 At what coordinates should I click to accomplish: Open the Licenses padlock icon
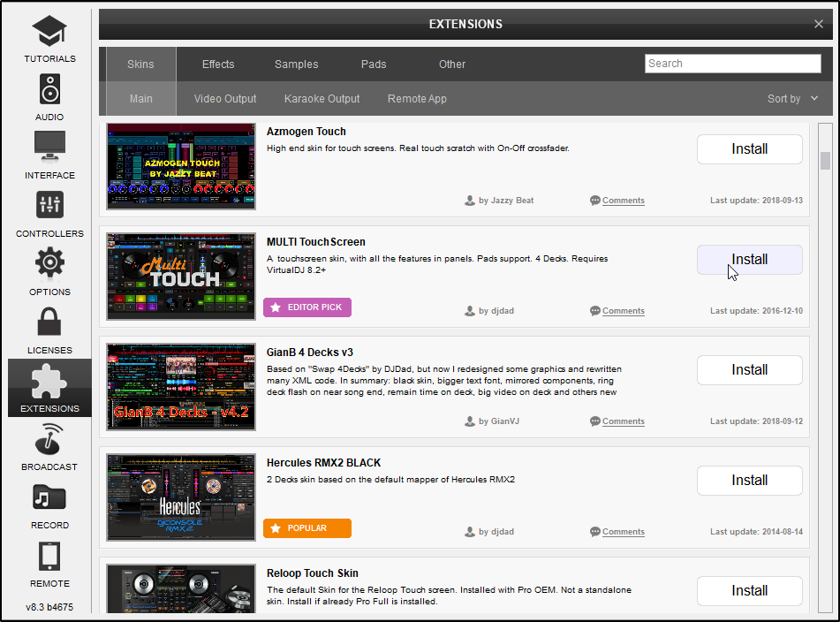(49, 322)
